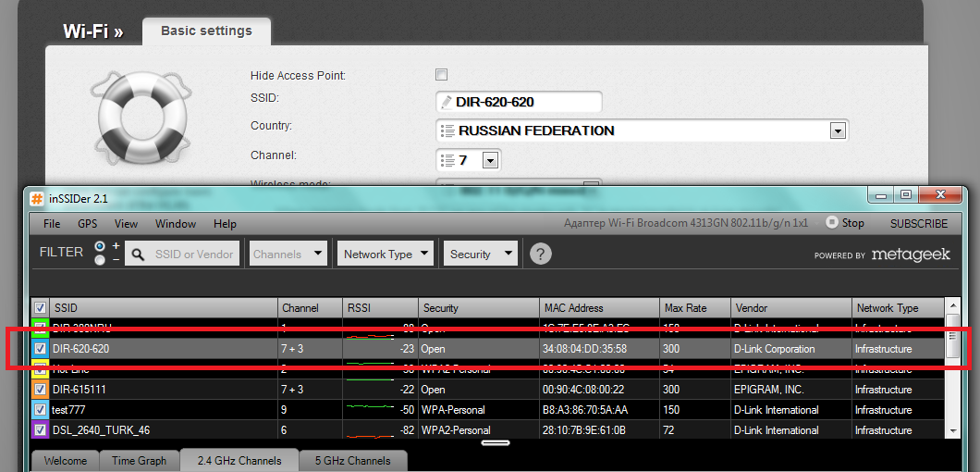This screenshot has height=472, width=980.
Task: Switch to the Welcome tab
Action: [x=65, y=461]
